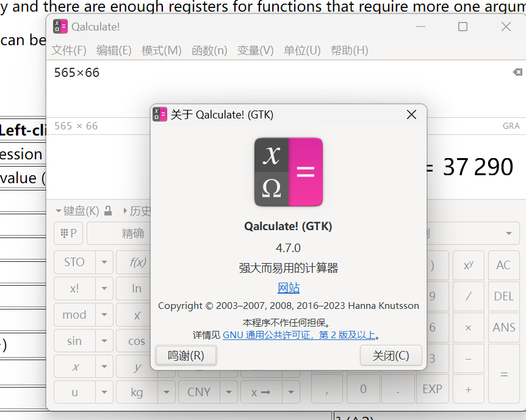Open the 模式(M) menu
526x420 pixels.
(161, 50)
